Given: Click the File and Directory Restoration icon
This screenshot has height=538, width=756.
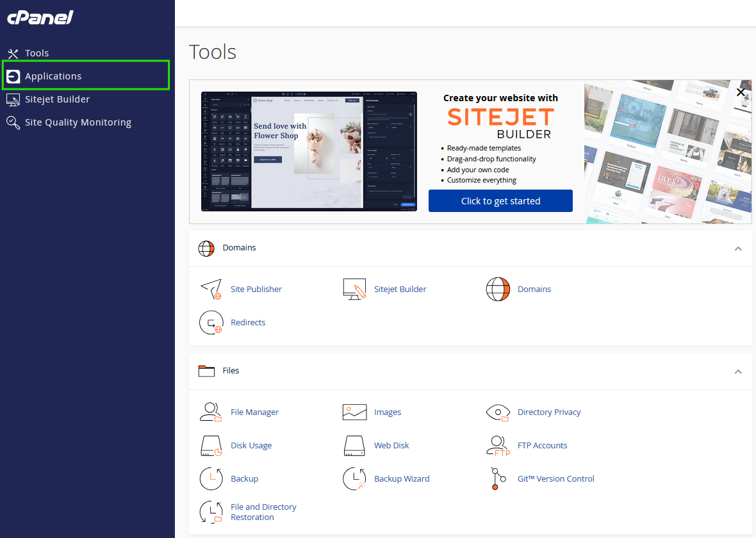Looking at the screenshot, I should pos(211,512).
